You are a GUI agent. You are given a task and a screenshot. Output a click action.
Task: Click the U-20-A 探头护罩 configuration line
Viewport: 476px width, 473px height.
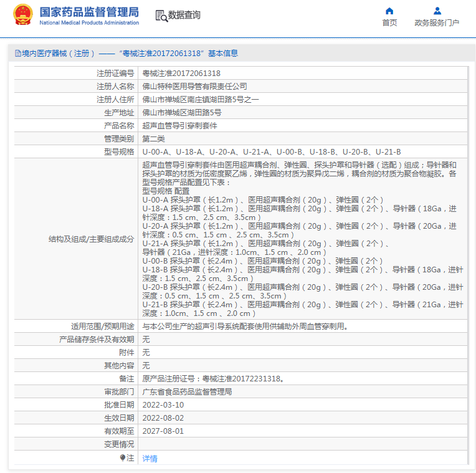point(299,230)
